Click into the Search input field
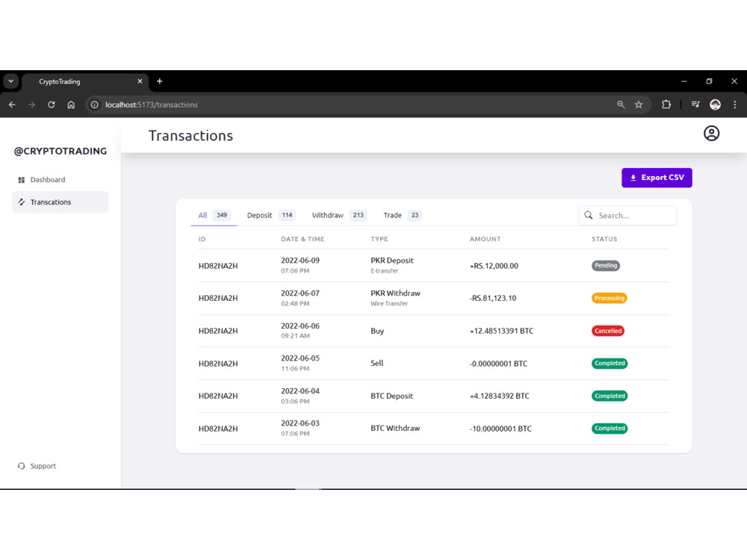 627,215
